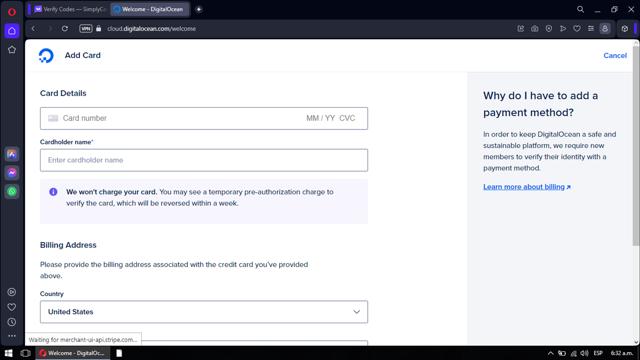Open the sidebar three-dots more menu

pyautogui.click(x=12, y=336)
